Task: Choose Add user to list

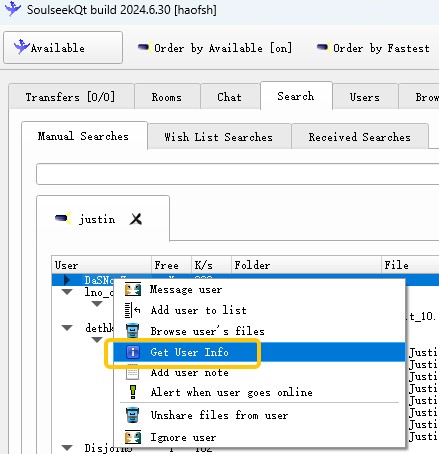Action: (259, 310)
